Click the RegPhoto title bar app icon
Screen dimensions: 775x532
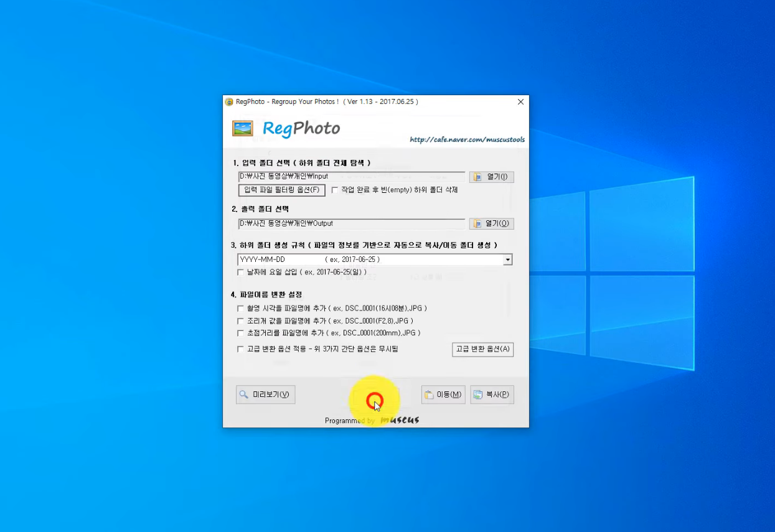click(229, 101)
